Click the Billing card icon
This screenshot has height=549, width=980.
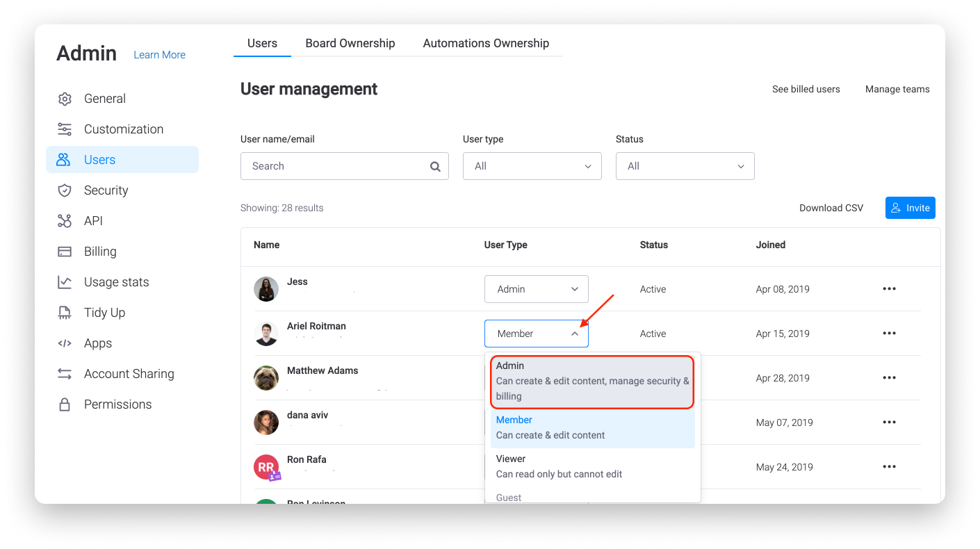click(x=65, y=252)
